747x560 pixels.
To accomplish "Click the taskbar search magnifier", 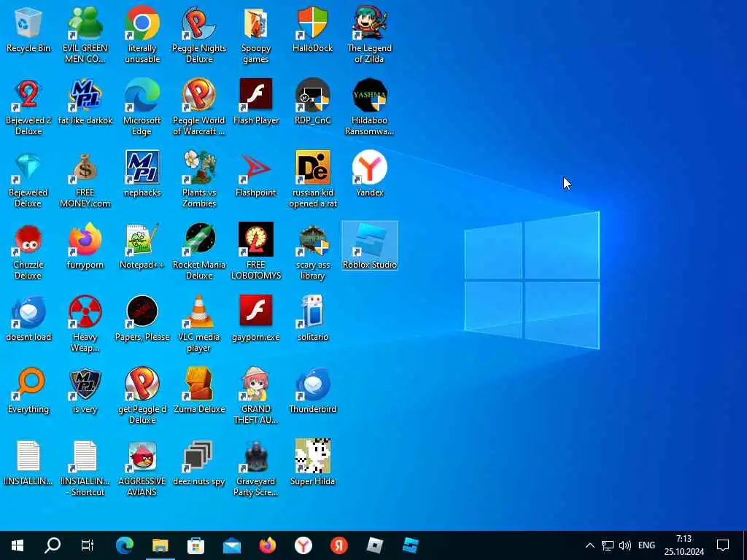I will click(53, 545).
